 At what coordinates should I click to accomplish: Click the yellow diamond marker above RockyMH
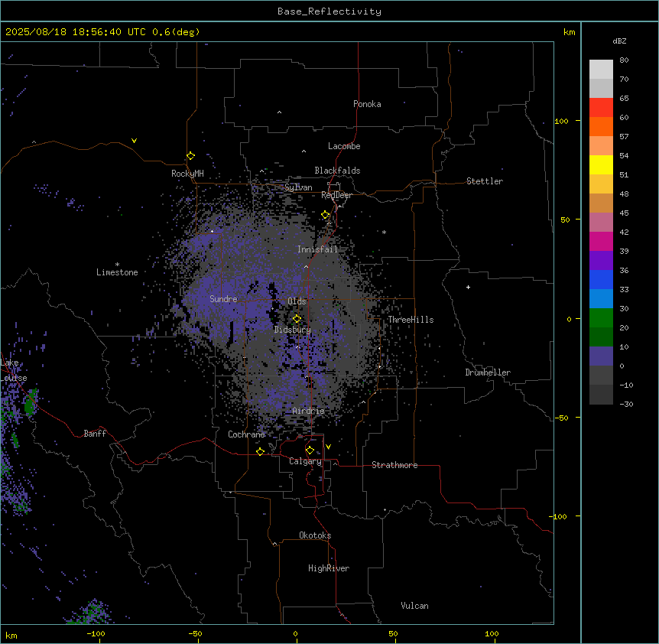(x=191, y=156)
